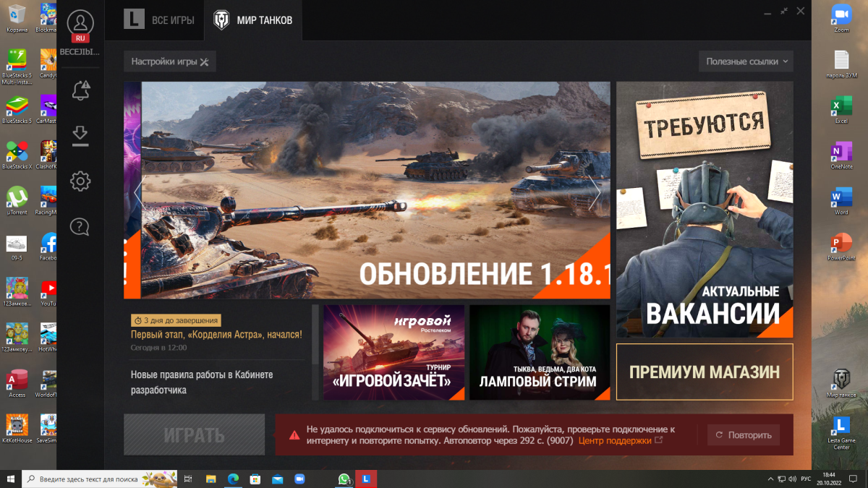Open Task View on the taskbar
Viewport: 868px width, 488px height.
[188, 479]
